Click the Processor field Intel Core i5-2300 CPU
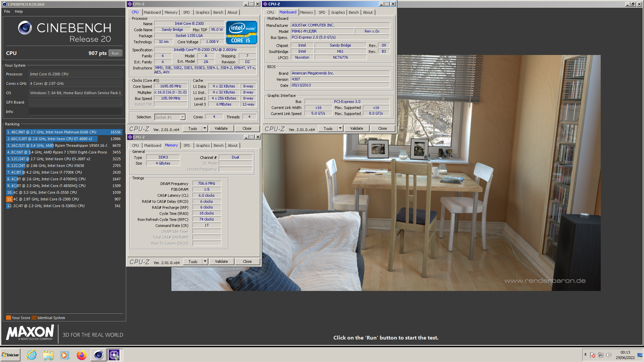This screenshot has height=362, width=644. [75, 74]
